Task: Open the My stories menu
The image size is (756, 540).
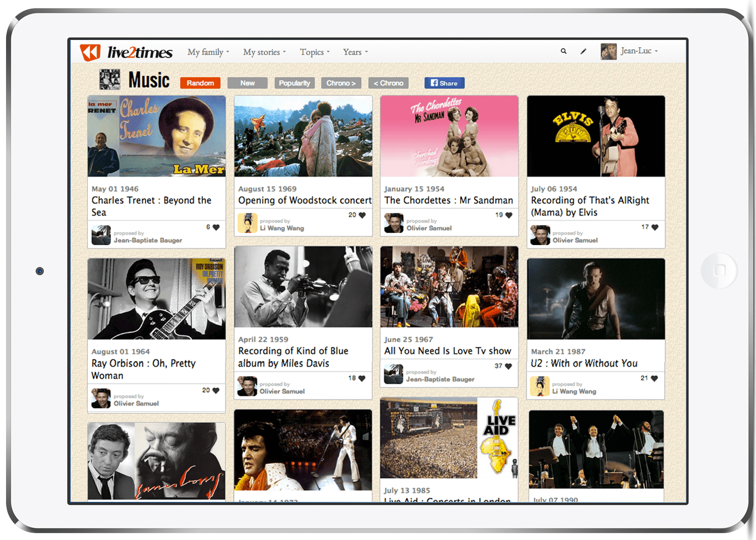Action: pyautogui.click(x=264, y=52)
